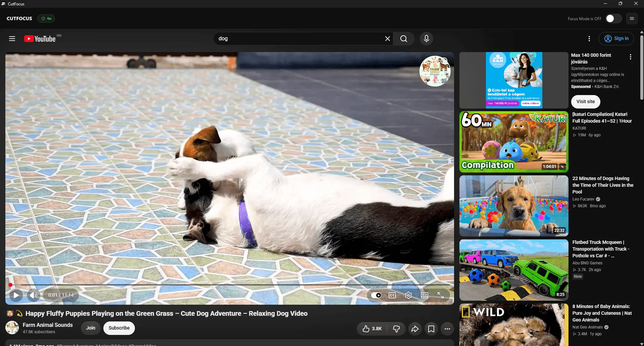The height and width of the screenshot is (346, 644).
Task: Share this video
Action: pyautogui.click(x=415, y=329)
